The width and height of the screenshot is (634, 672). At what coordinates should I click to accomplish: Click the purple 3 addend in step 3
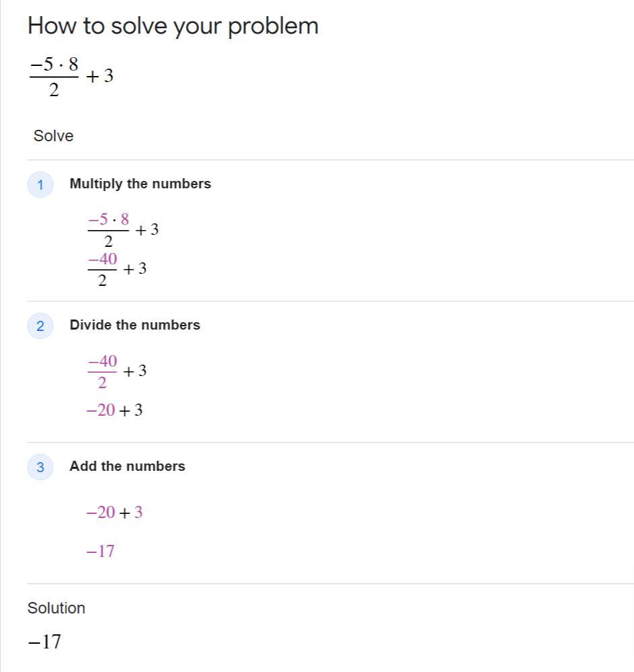(138, 513)
